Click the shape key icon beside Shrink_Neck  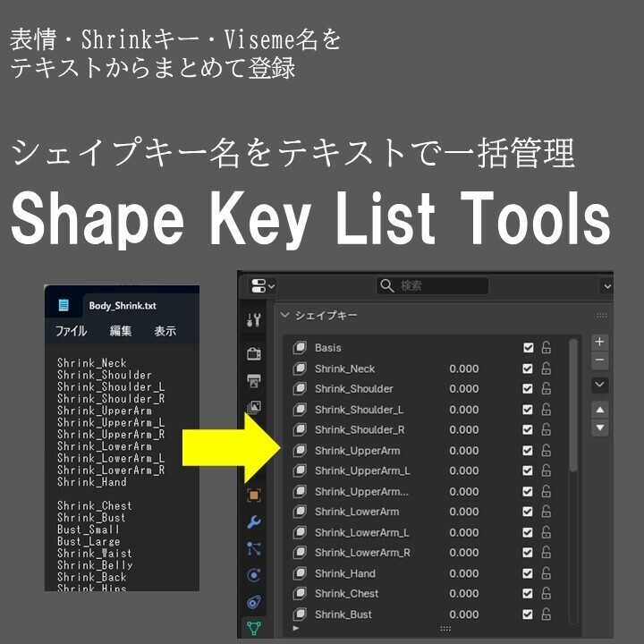pos(300,369)
